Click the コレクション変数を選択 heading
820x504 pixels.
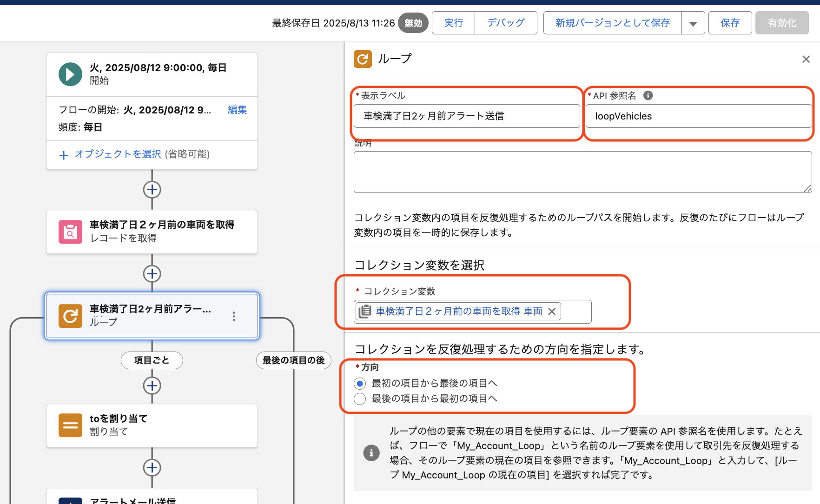(x=419, y=265)
